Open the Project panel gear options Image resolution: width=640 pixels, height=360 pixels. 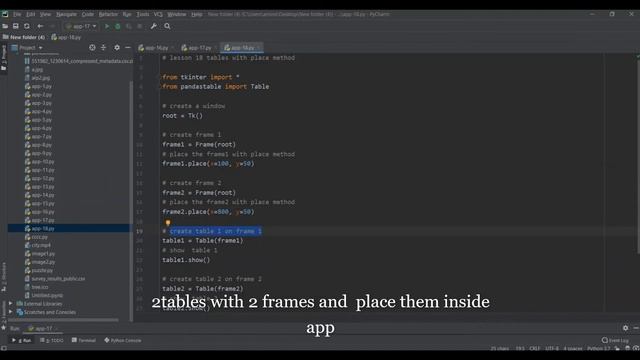tap(117, 48)
